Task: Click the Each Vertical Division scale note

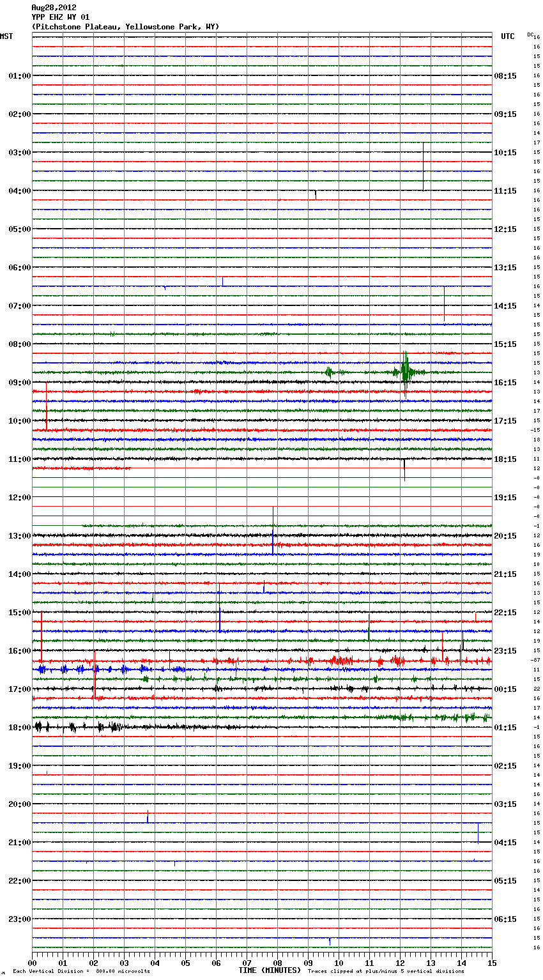Action: [x=81, y=971]
